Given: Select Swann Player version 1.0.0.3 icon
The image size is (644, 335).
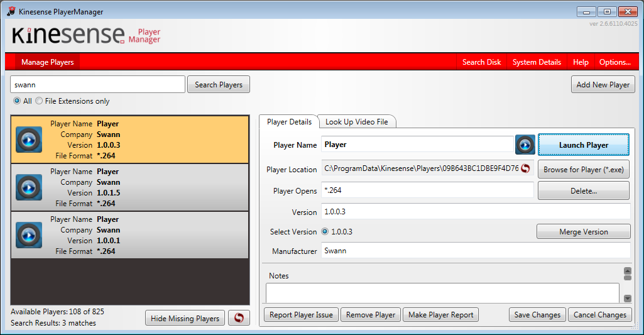Looking at the screenshot, I should 29,140.
